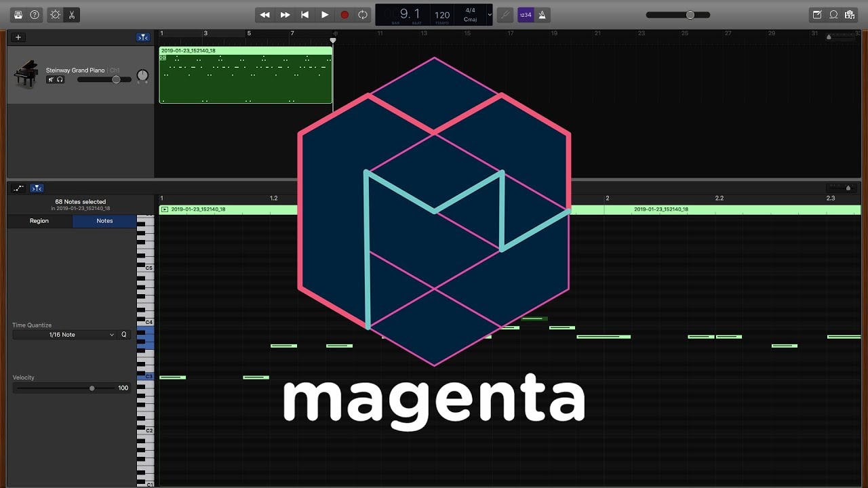Switch to the Region tab
868x488 pixels.
click(x=39, y=221)
